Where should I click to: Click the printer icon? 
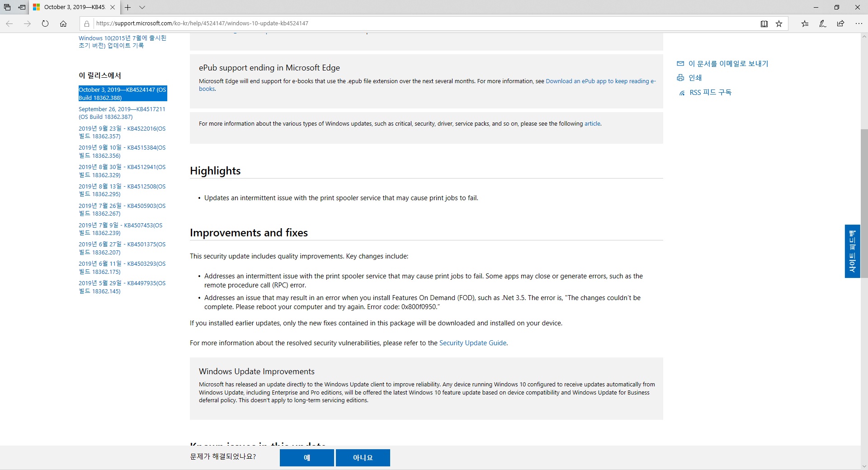[680, 78]
